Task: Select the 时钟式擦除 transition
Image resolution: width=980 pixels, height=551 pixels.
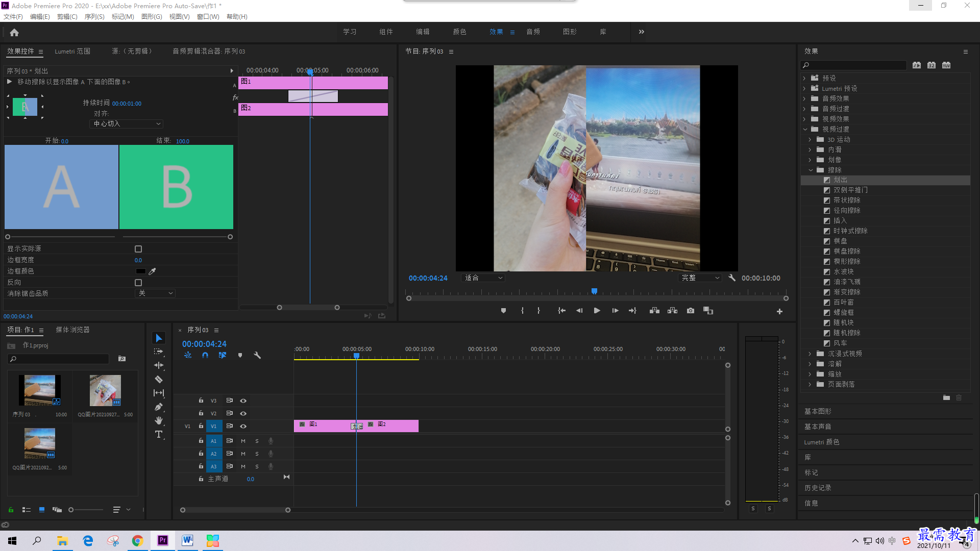Action: click(x=850, y=231)
